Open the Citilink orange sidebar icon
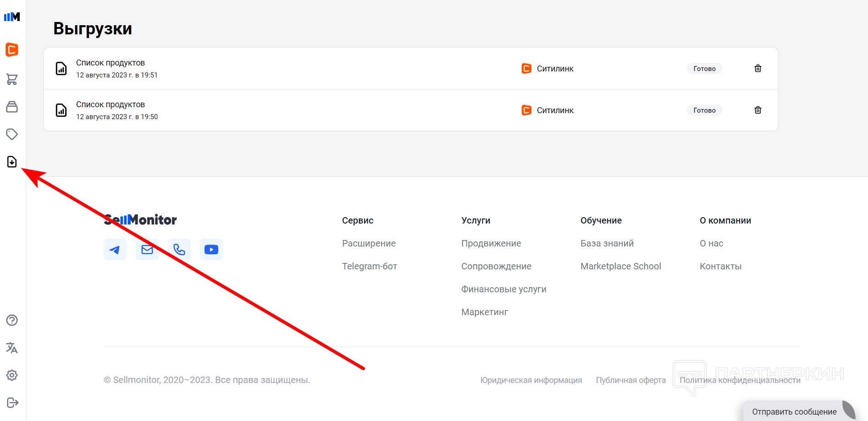 pos(12,49)
